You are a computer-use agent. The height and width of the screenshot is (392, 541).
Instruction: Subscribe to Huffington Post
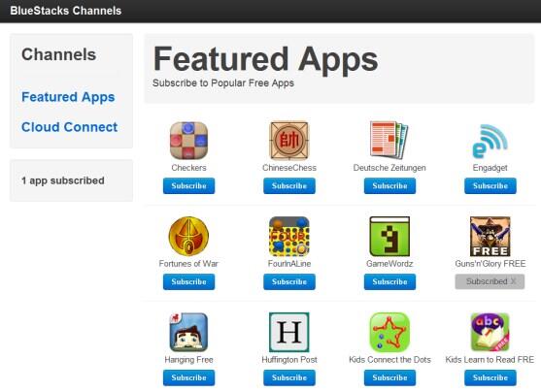289,377
